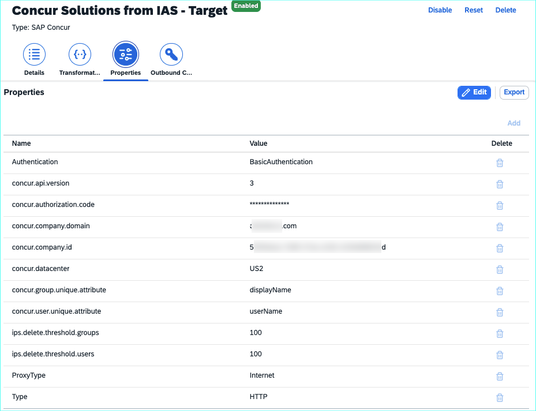
Task: Delete the concur.authorization.code property
Action: pyautogui.click(x=499, y=206)
